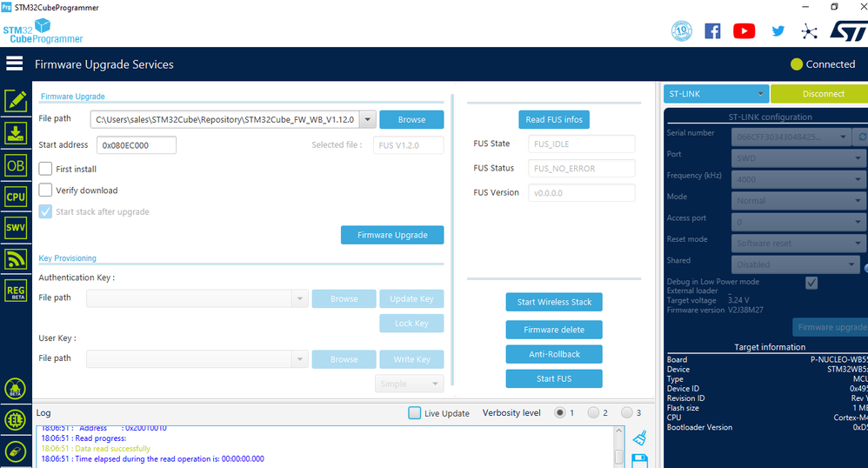Open the CPU sidebar icon
Image resolution: width=868 pixels, height=468 pixels.
[x=16, y=197]
